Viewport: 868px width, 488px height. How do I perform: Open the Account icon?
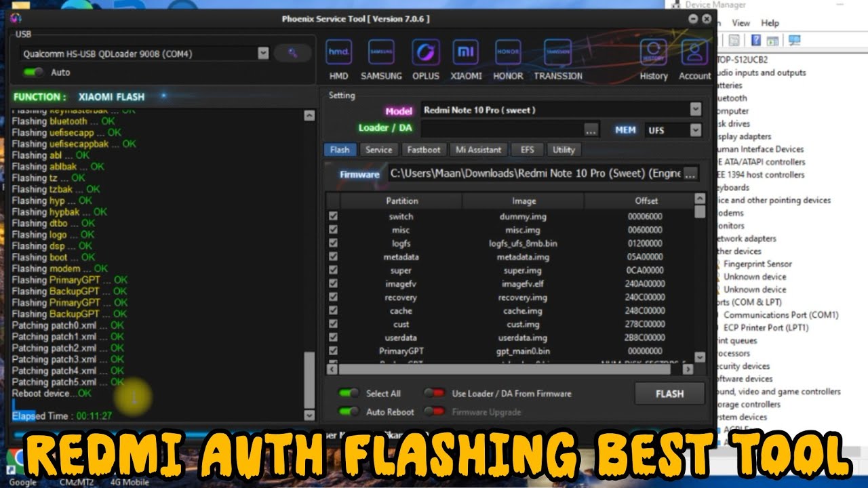pyautogui.click(x=695, y=52)
